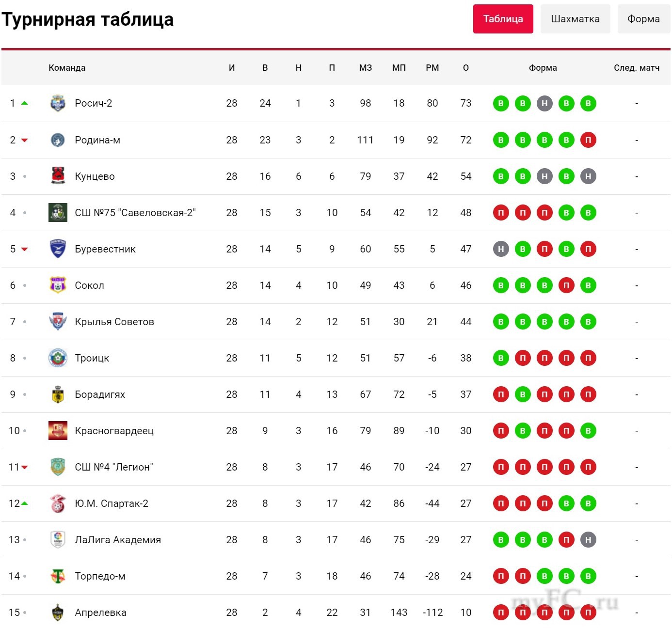
Task: Select the Таблица tab
Action: (x=503, y=19)
